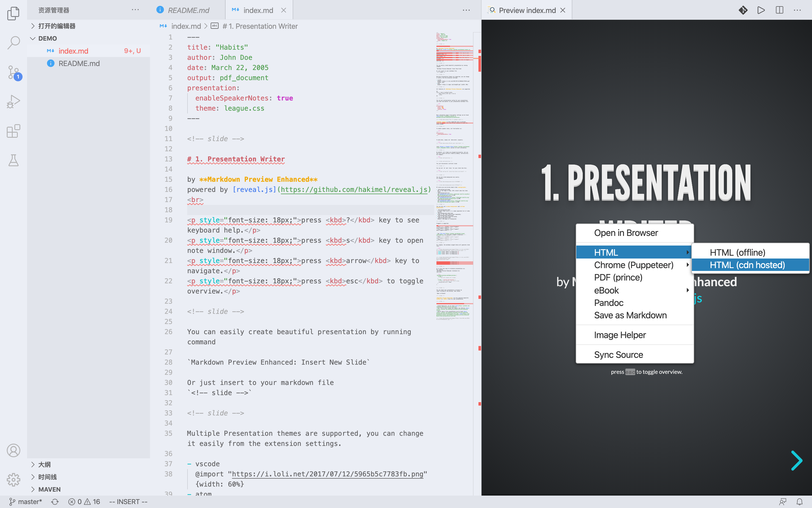Expand Chrome (Puppeteer) submenu

pyautogui.click(x=634, y=265)
